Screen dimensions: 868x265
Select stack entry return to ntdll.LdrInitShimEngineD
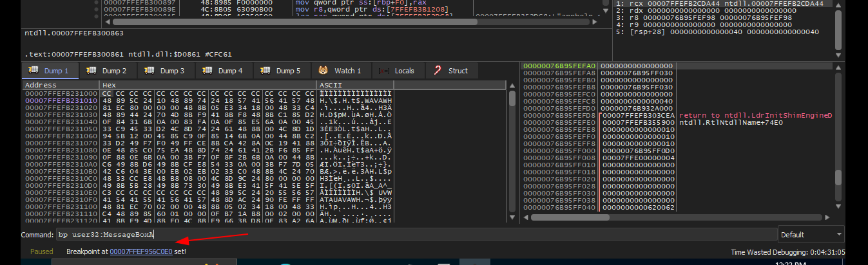click(756, 115)
